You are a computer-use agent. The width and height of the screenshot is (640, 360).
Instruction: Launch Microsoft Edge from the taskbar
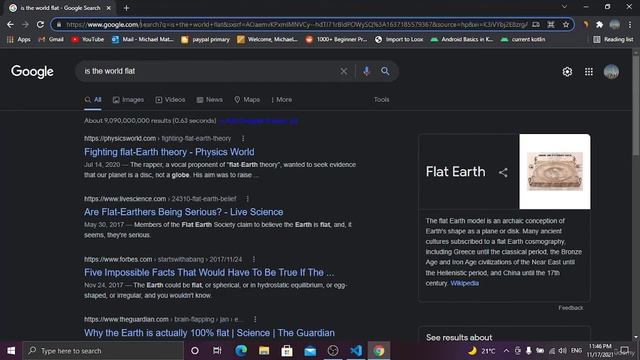click(241, 351)
